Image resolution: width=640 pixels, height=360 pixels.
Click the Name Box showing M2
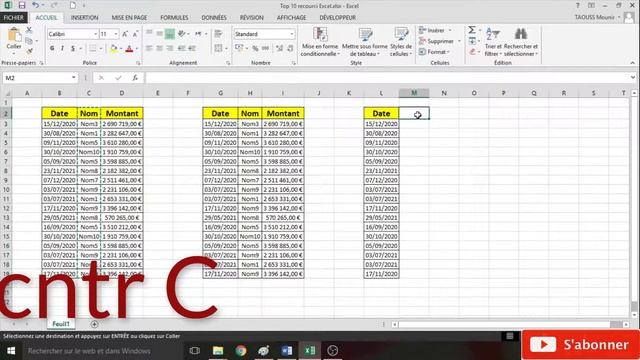click(40, 78)
